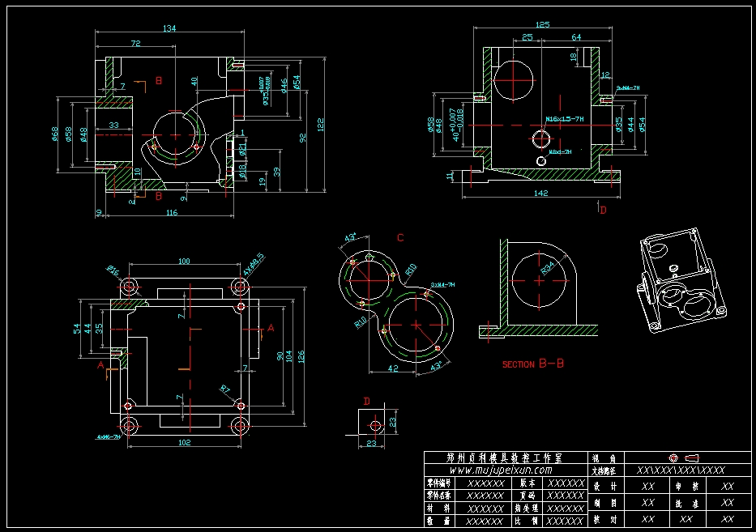756x532 pixels.
Task: Select the 视角 label cell
Action: point(604,458)
